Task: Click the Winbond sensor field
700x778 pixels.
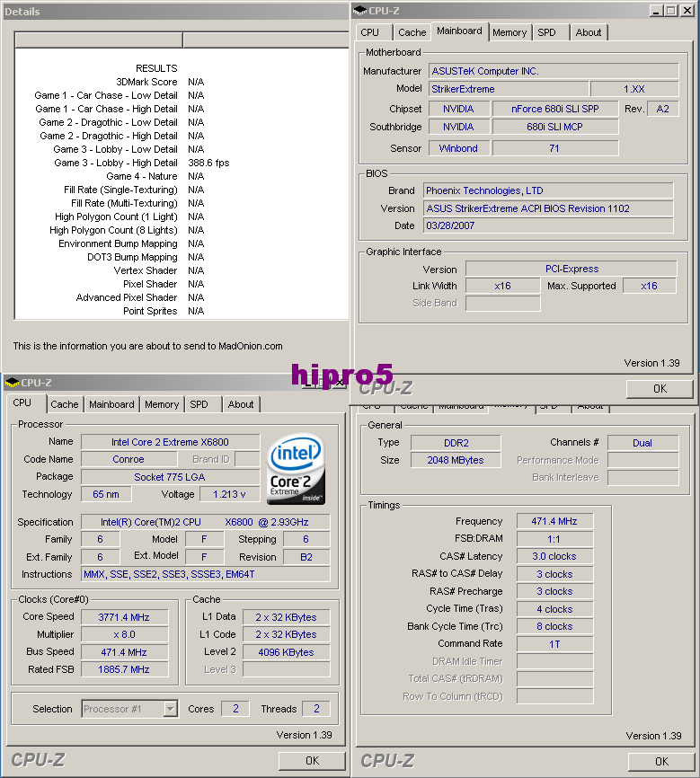Action: (459, 148)
